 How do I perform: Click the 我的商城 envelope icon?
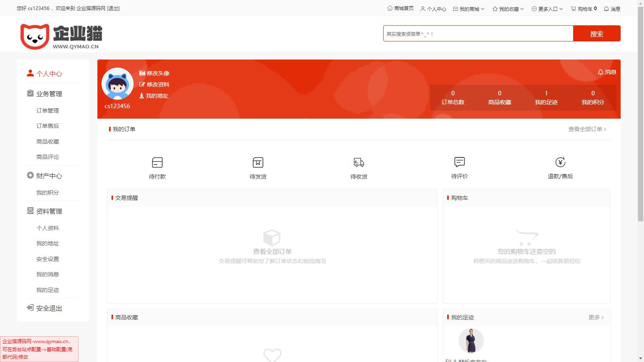coord(456,9)
